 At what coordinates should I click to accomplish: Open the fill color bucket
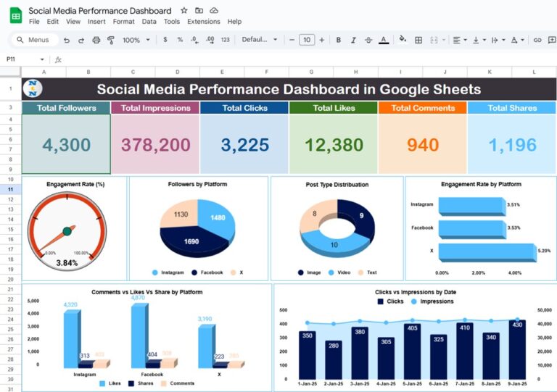click(x=403, y=39)
